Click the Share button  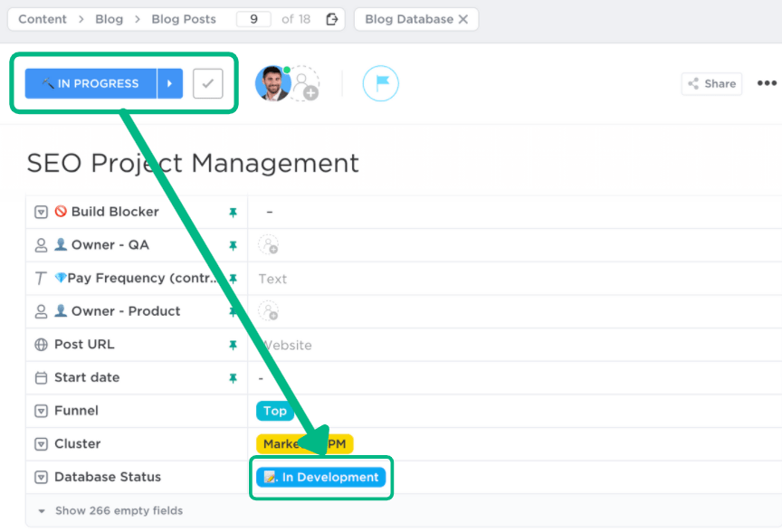click(x=711, y=83)
